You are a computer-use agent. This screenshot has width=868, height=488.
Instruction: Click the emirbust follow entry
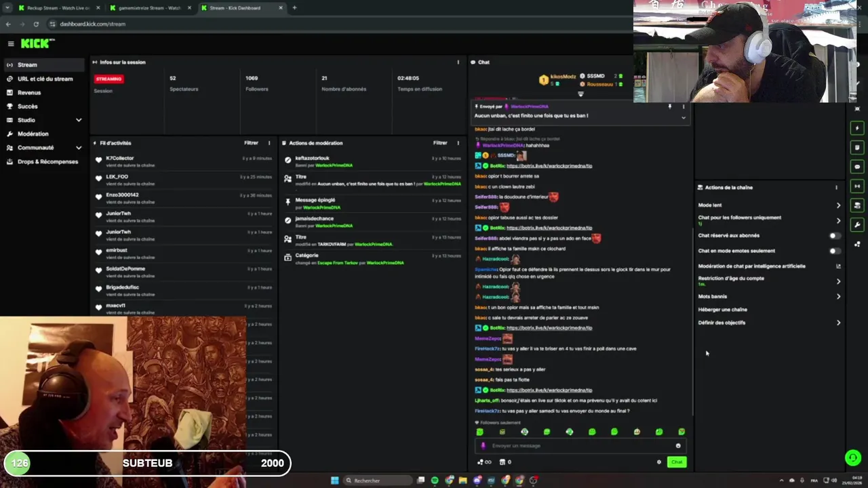point(184,253)
